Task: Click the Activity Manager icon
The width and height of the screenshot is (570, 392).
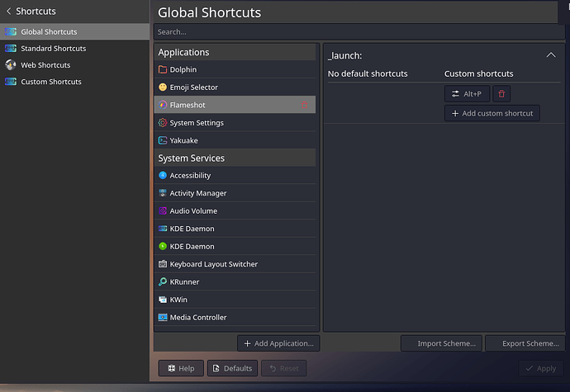Action: (x=163, y=193)
